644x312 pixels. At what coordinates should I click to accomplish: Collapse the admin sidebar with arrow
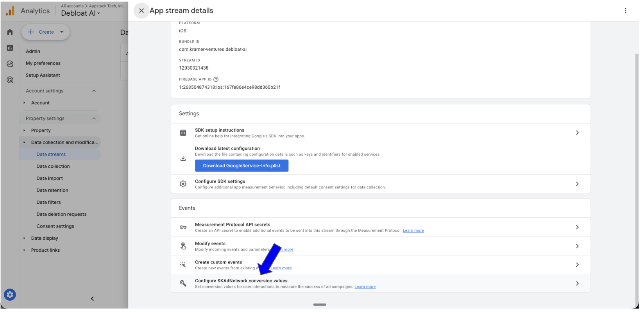[92, 299]
